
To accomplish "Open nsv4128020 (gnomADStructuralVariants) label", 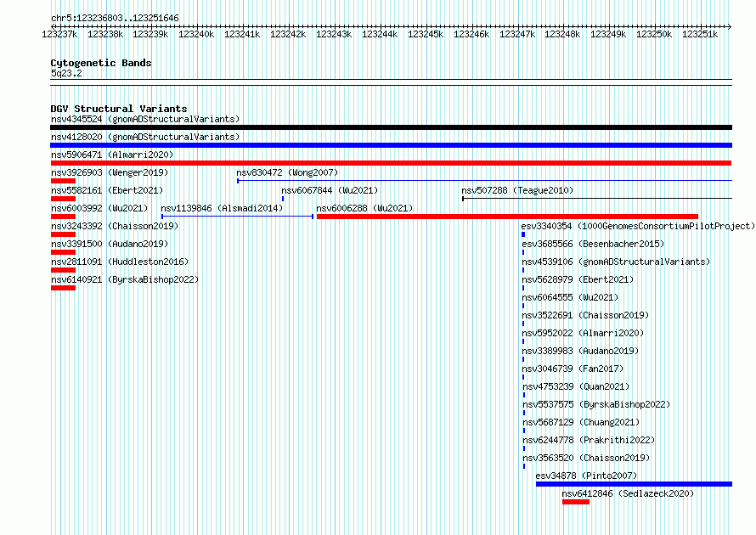I will pos(145,137).
